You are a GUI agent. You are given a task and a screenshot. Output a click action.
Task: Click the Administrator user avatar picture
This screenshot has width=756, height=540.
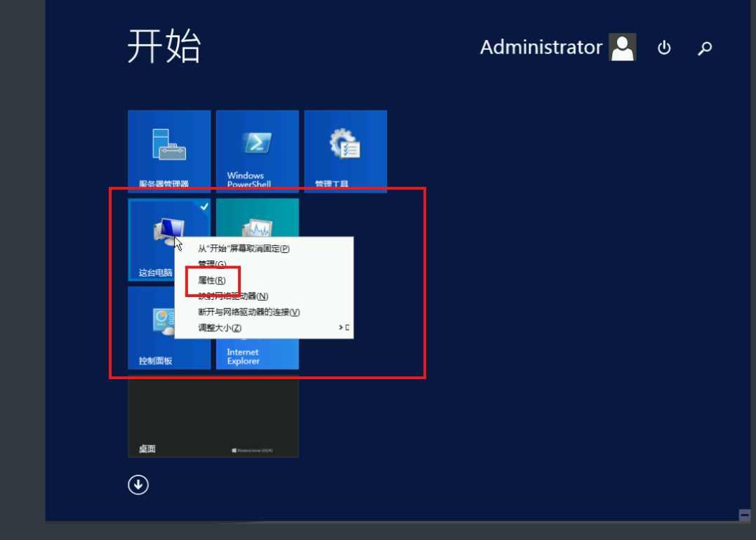[622, 47]
